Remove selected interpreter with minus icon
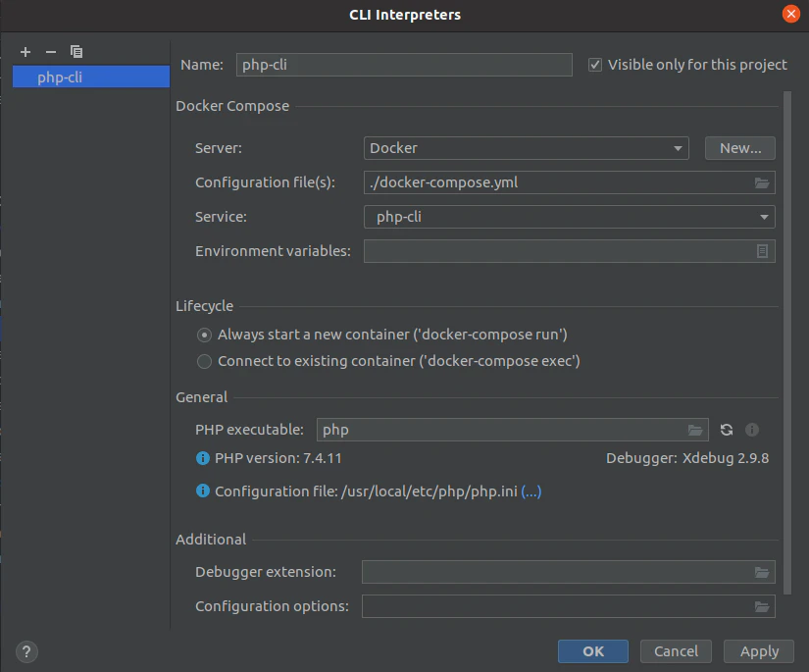The image size is (809, 672). [51, 52]
